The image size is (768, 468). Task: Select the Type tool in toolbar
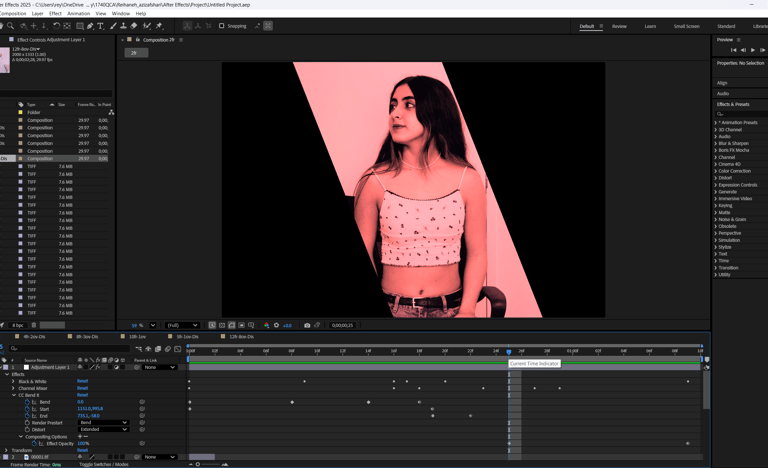tap(100, 26)
